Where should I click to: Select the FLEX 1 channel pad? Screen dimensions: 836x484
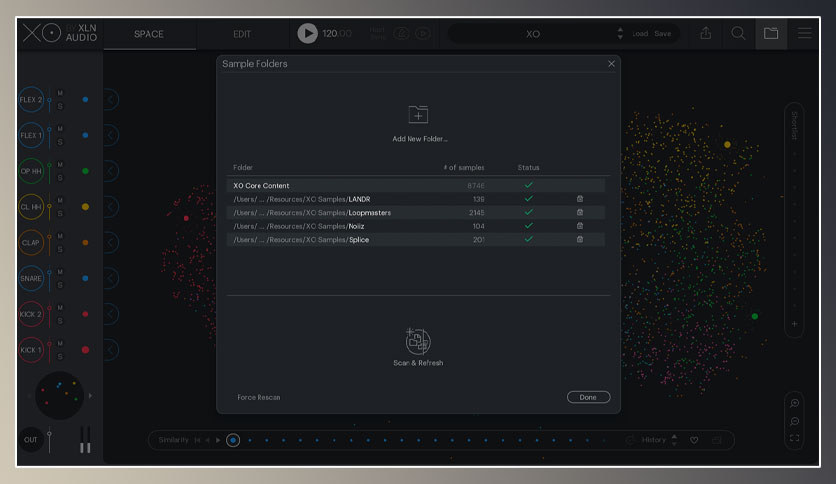31,135
